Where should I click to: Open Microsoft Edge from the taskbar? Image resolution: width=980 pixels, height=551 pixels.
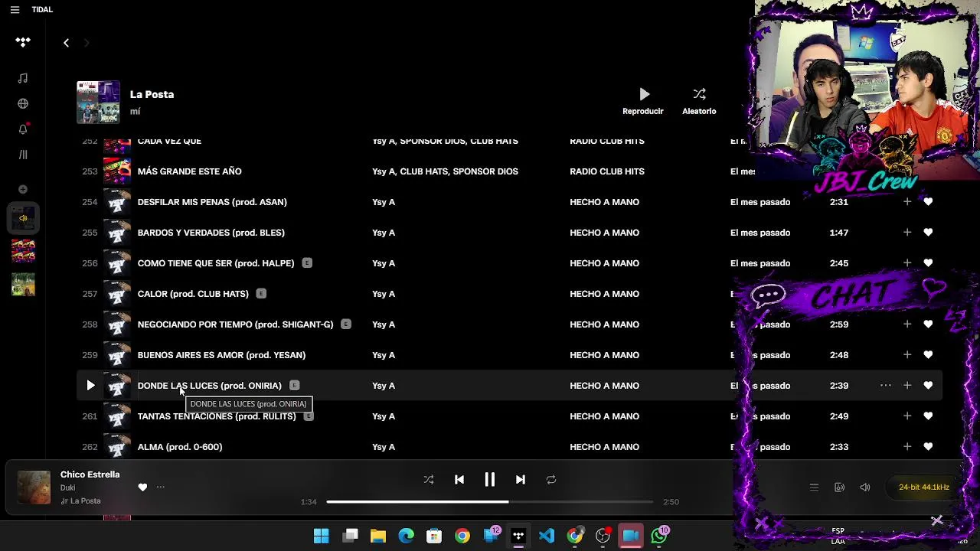tap(406, 536)
